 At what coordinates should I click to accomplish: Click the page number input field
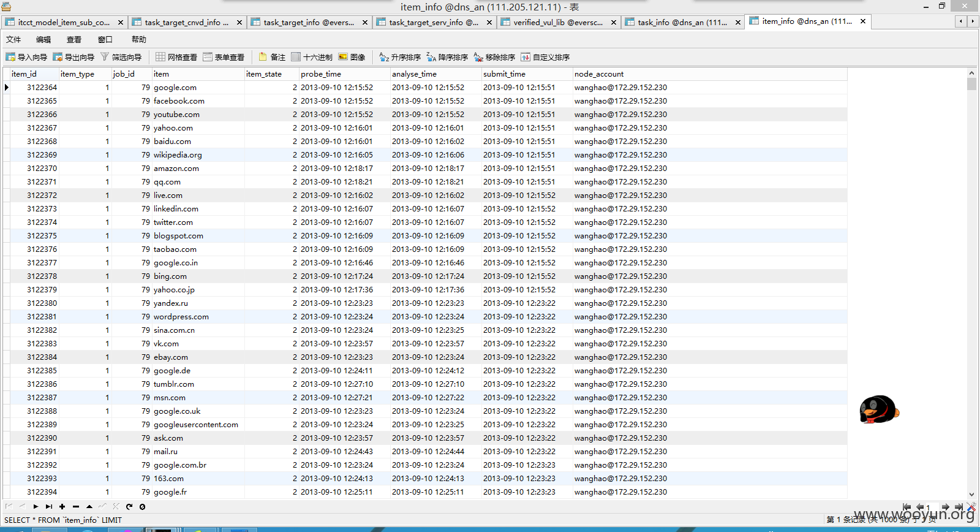coord(932,507)
